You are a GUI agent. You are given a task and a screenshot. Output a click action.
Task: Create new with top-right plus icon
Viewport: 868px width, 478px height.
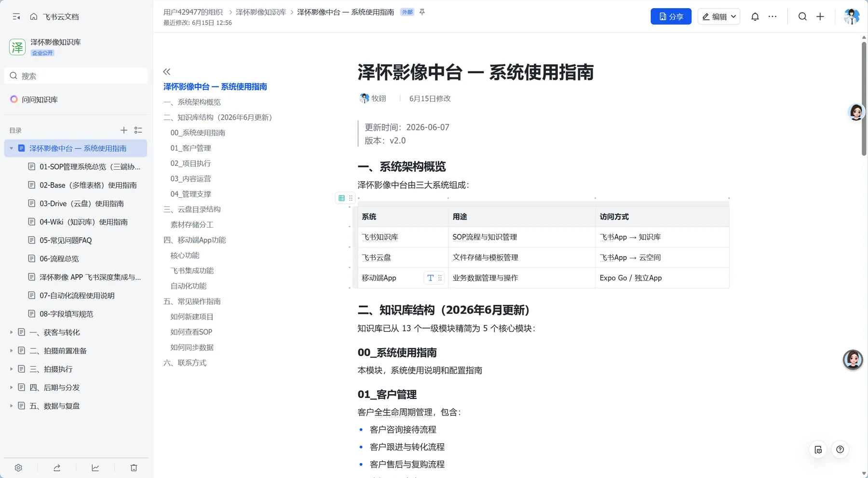click(820, 16)
